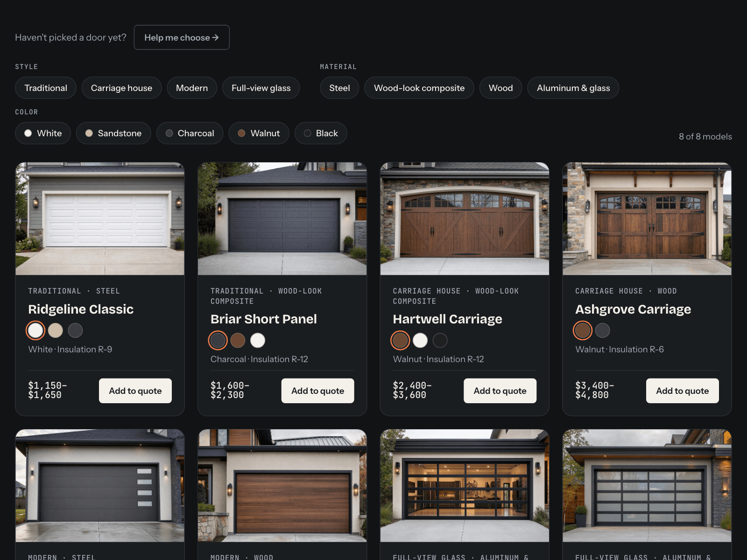Viewport: 747px width, 560px height.
Task: Filter by Traditional style
Action: click(x=46, y=88)
